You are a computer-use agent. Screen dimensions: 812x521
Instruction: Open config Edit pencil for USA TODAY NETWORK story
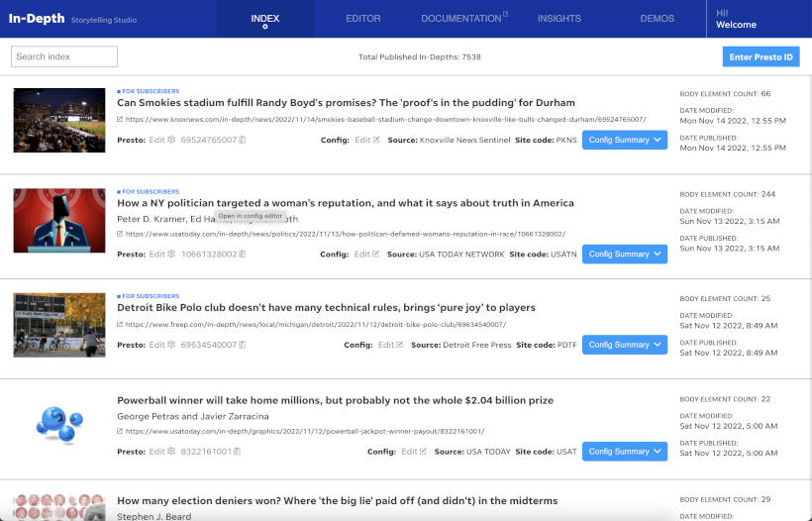366,255
